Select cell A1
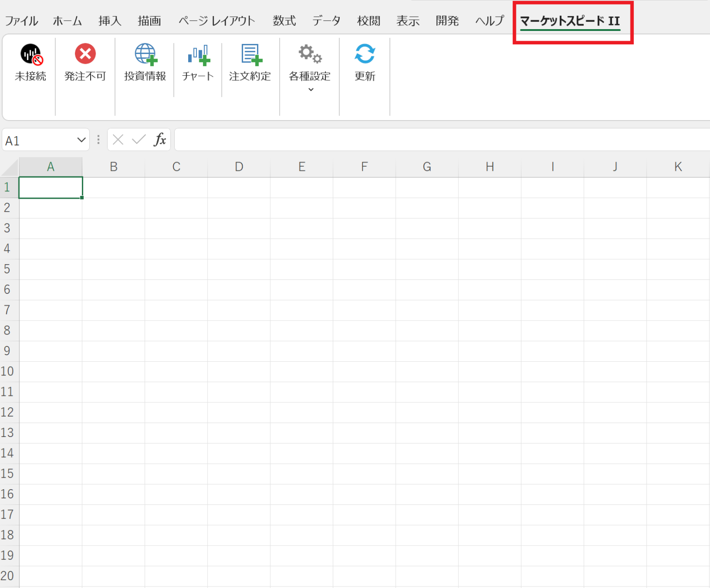The height and width of the screenshot is (588, 710). tap(51, 188)
